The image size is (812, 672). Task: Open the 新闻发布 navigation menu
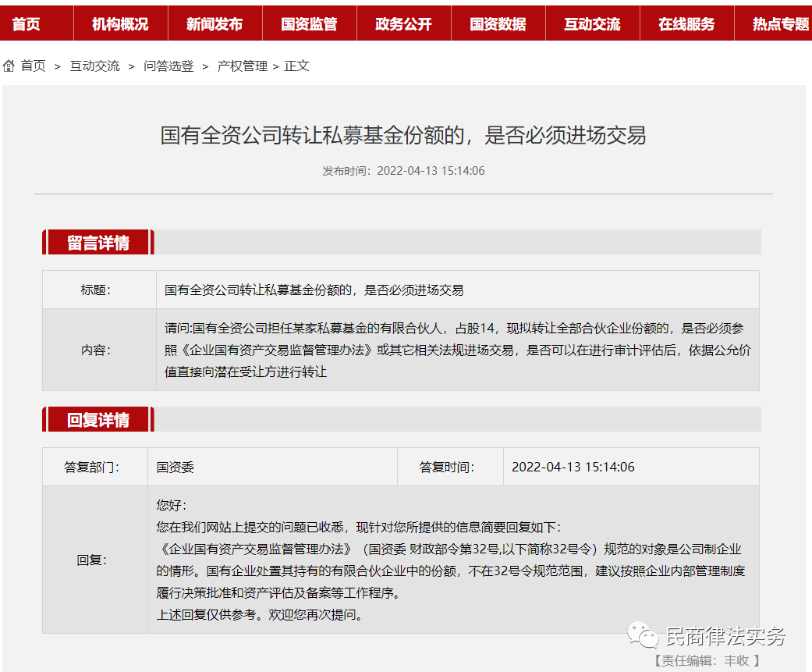[x=215, y=23]
